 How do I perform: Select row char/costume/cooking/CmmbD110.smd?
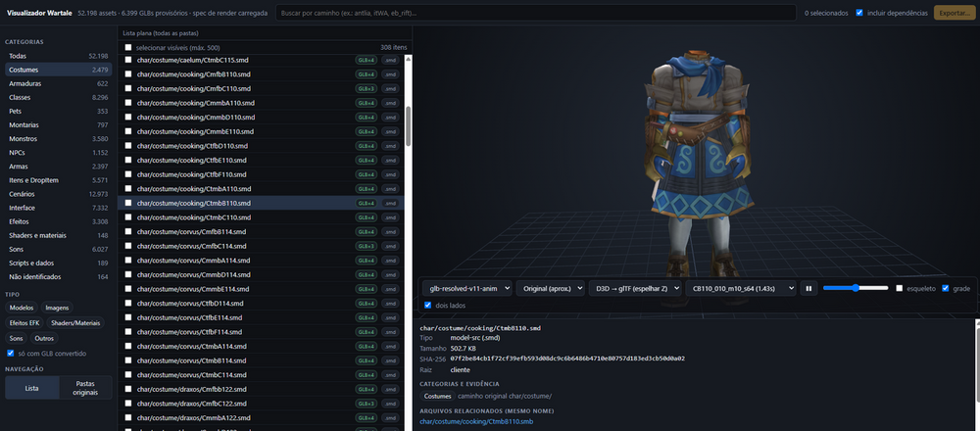[x=262, y=117]
